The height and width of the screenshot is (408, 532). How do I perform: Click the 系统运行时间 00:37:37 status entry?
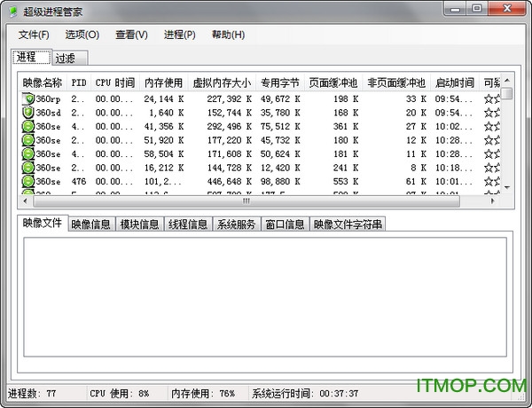point(305,394)
